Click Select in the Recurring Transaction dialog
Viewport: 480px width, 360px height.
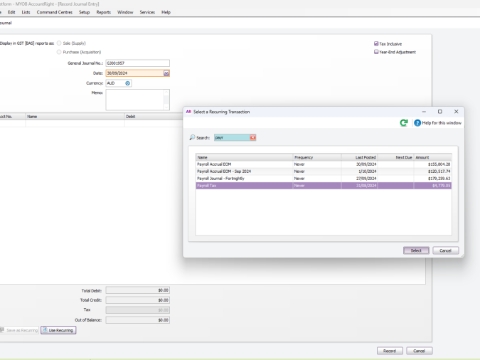[416, 251]
